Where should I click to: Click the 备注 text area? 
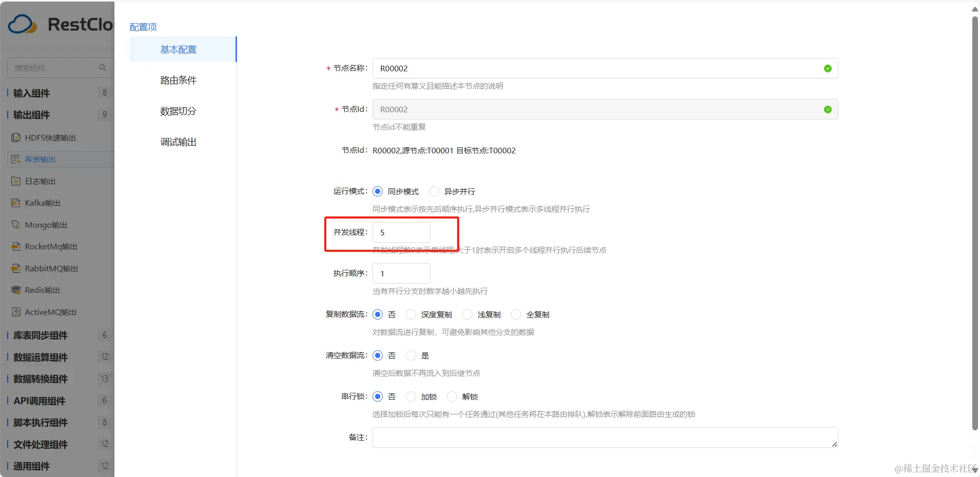(605, 438)
